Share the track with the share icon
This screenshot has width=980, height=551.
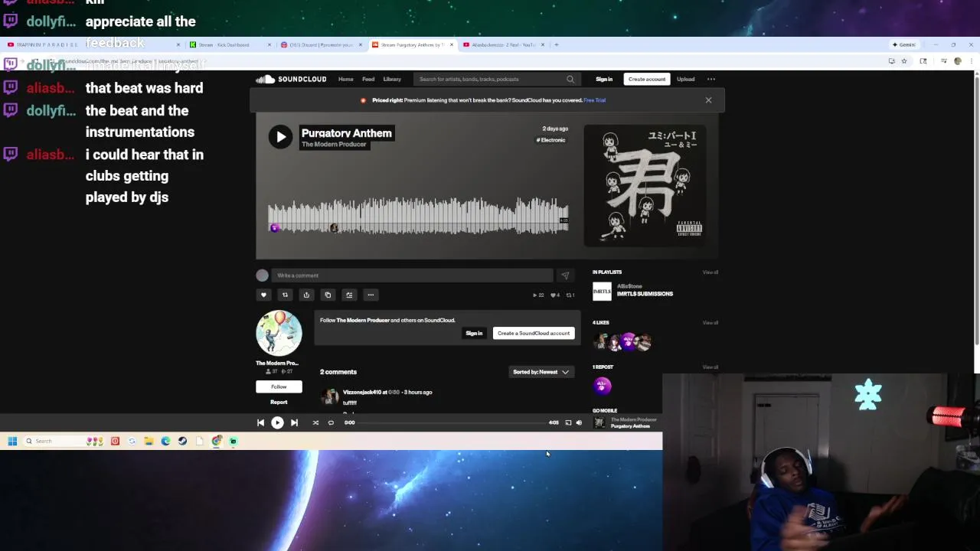click(x=306, y=295)
